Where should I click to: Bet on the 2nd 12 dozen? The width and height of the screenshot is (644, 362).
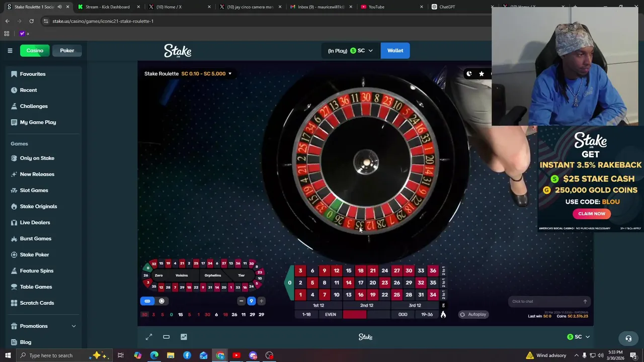pos(367,306)
